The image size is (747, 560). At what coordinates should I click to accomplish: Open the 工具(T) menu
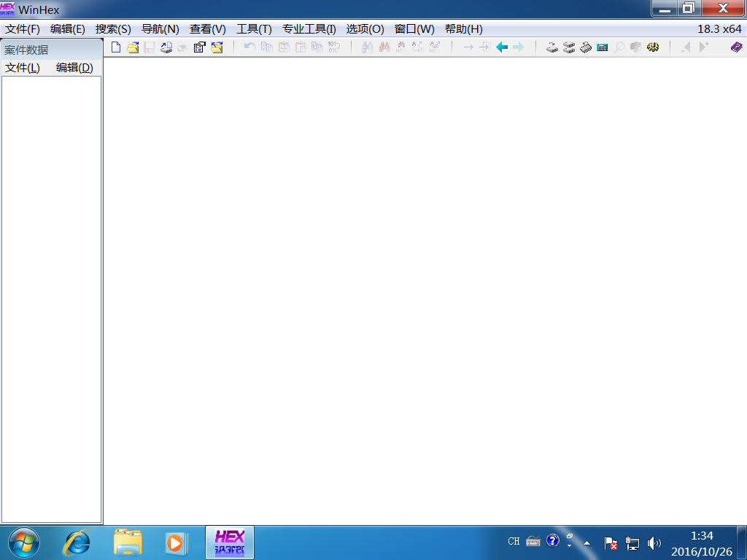click(x=254, y=29)
